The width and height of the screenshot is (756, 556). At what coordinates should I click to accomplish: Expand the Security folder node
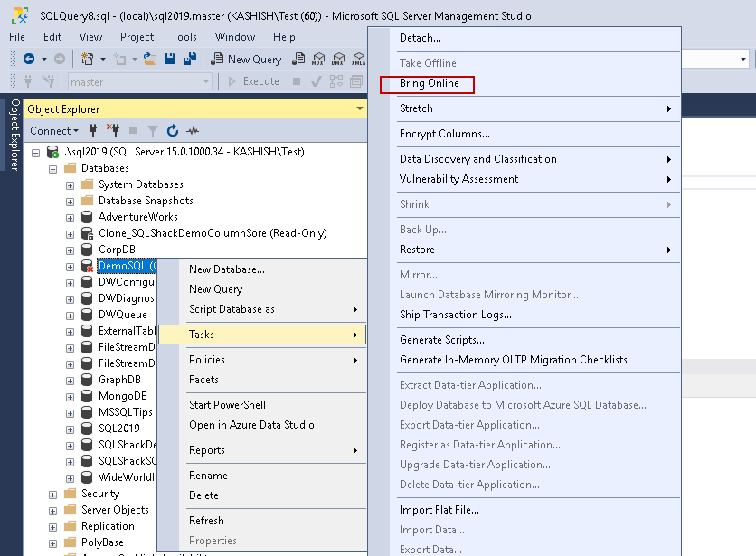(52, 494)
